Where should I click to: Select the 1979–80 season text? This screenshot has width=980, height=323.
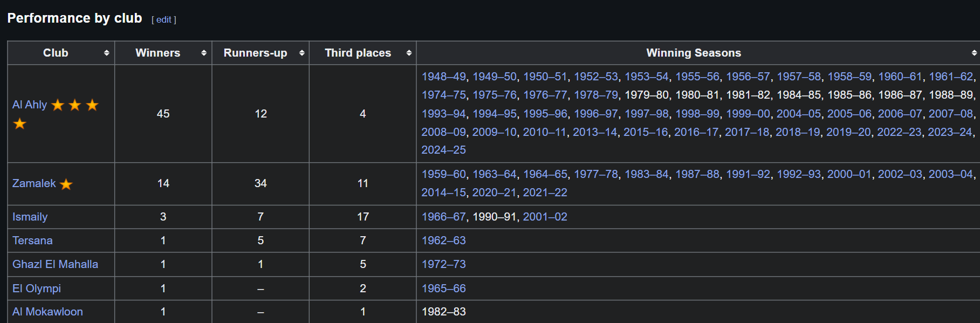pos(647,95)
